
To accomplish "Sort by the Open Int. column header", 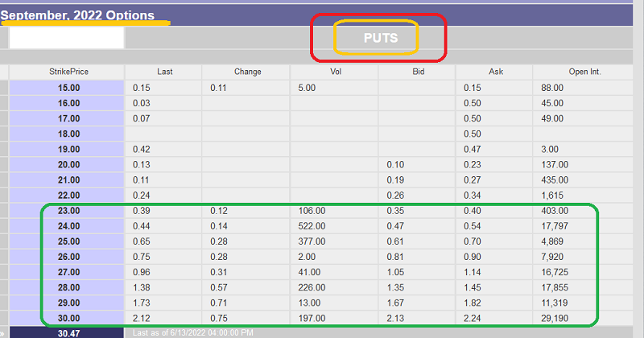I will coord(584,72).
